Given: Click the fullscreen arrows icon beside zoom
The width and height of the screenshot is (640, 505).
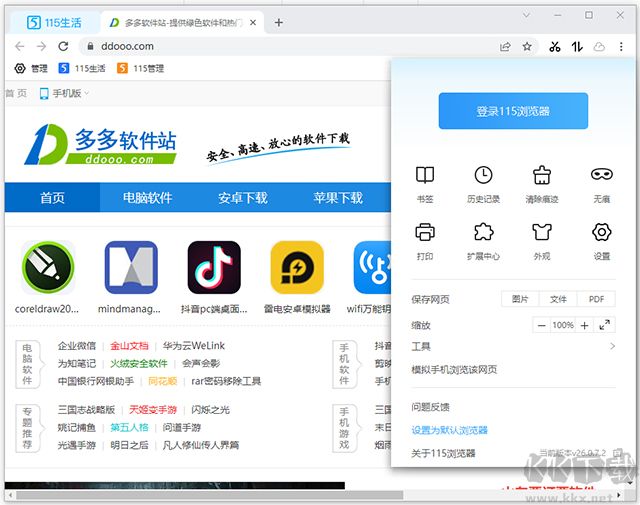Looking at the screenshot, I should click(x=604, y=325).
